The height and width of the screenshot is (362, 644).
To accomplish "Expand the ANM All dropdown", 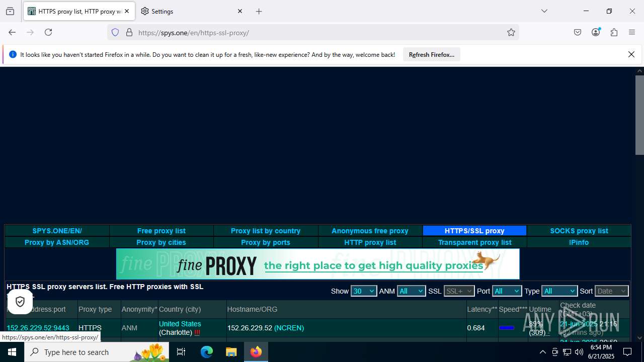I will tap(411, 291).
